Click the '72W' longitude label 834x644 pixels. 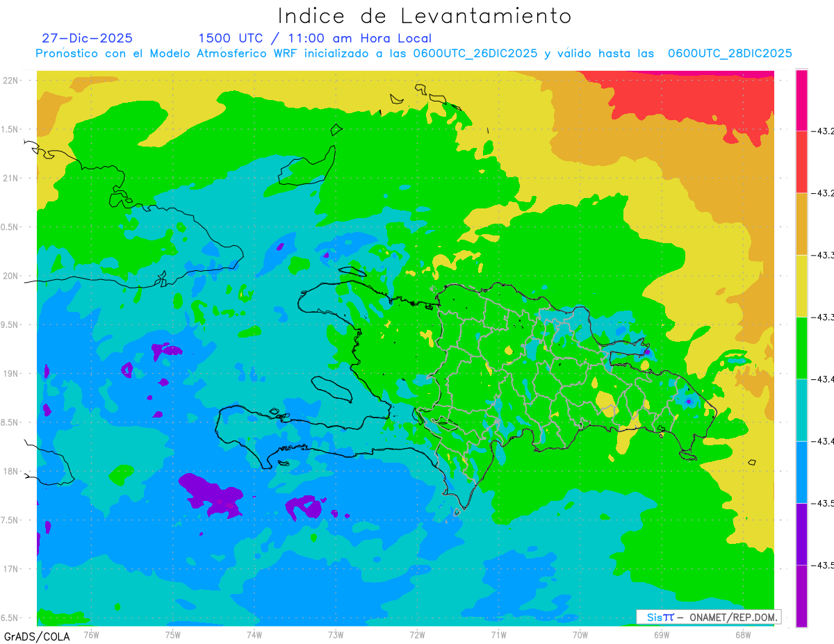417,634
